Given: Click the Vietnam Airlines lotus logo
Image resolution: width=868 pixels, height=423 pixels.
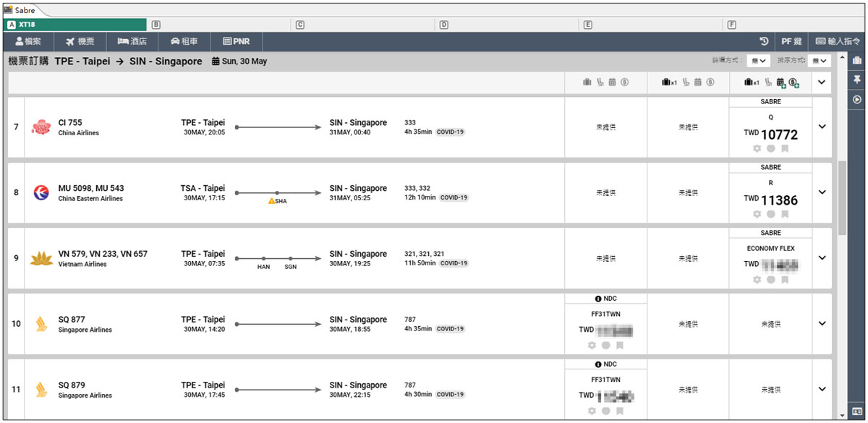Looking at the screenshot, I should coord(41,258).
